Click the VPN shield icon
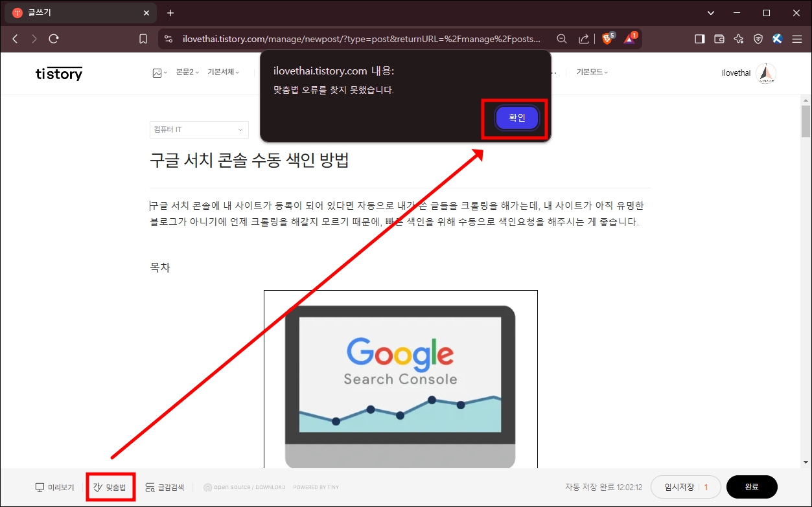 pyautogui.click(x=758, y=39)
